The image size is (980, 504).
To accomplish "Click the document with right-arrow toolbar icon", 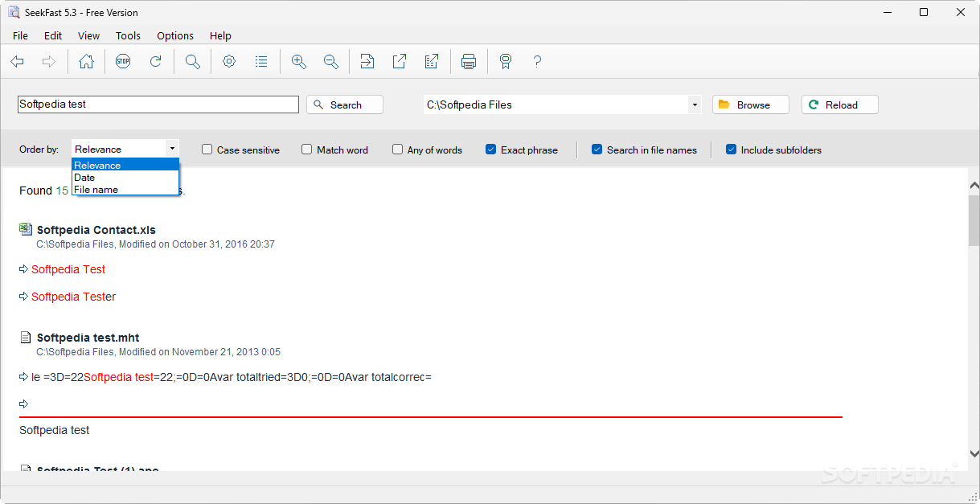I will coord(367,62).
